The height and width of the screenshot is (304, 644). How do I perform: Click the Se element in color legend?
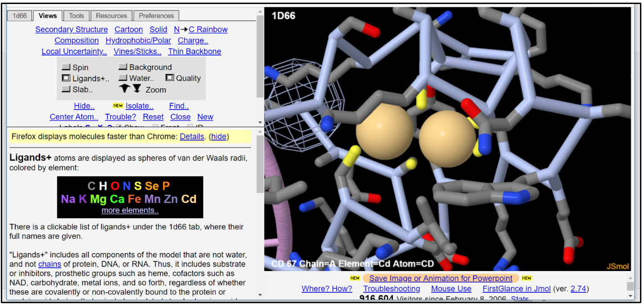click(x=152, y=186)
